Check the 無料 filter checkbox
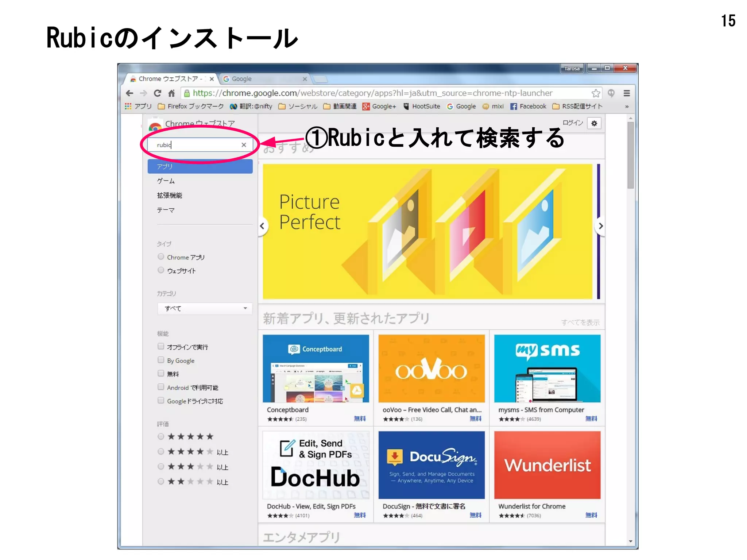The height and width of the screenshot is (560, 747). [x=161, y=373]
